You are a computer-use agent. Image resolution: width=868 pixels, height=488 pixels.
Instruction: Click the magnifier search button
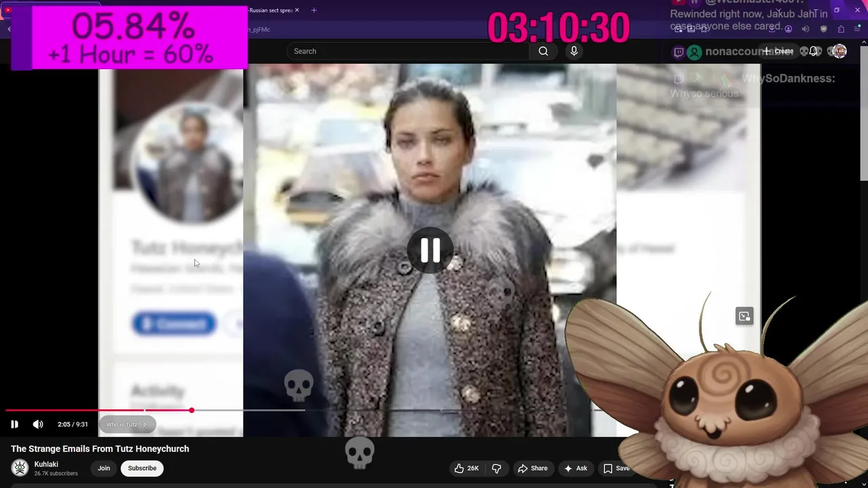[543, 52]
